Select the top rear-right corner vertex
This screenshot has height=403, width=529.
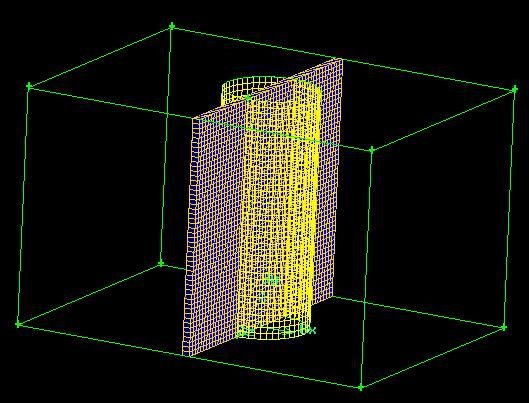(514, 89)
